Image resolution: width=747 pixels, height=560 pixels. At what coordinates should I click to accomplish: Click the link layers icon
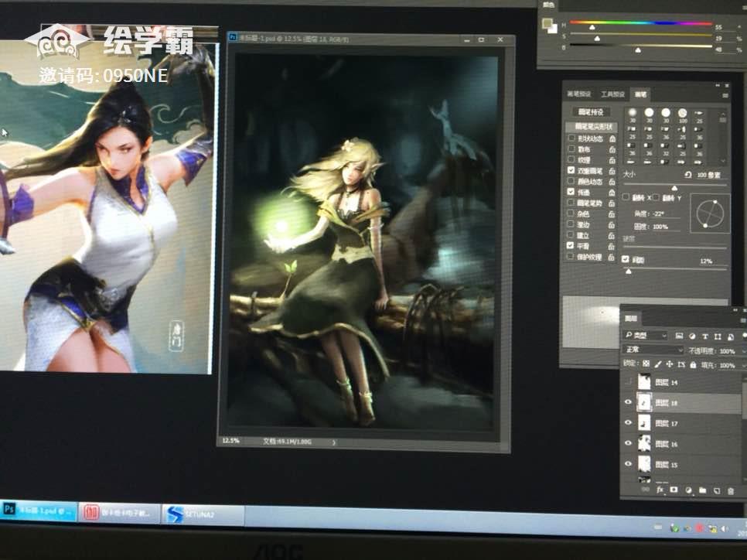645,489
